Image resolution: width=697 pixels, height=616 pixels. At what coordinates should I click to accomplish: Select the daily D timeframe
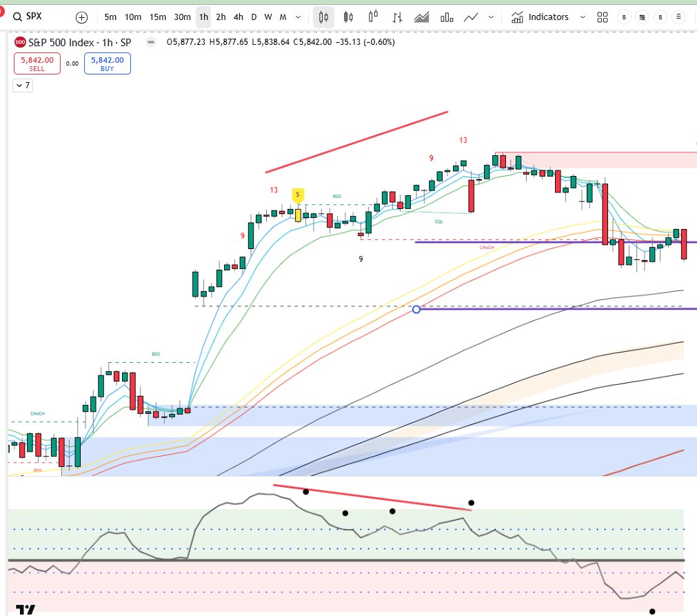(254, 17)
